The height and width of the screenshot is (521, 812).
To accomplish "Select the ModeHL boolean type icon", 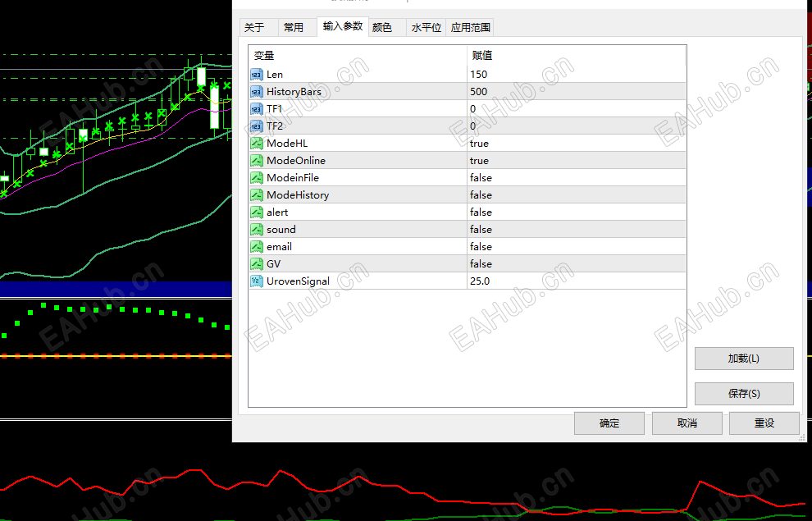I will (x=257, y=144).
